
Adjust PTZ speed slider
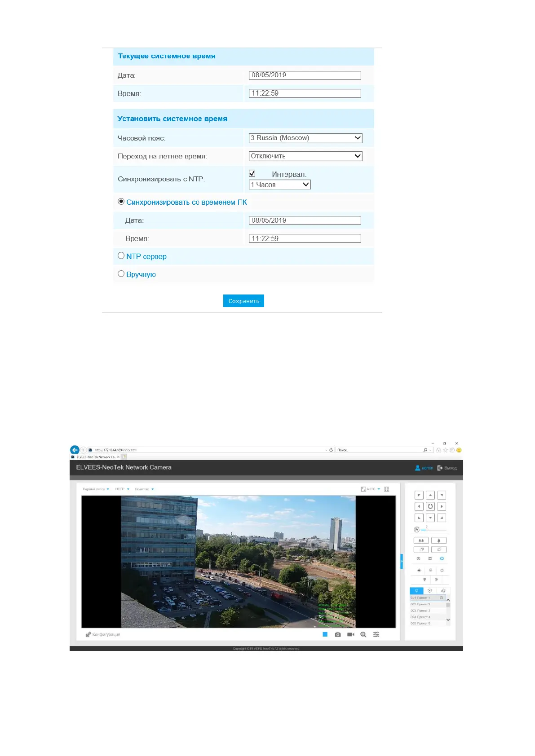pyautogui.click(x=433, y=530)
